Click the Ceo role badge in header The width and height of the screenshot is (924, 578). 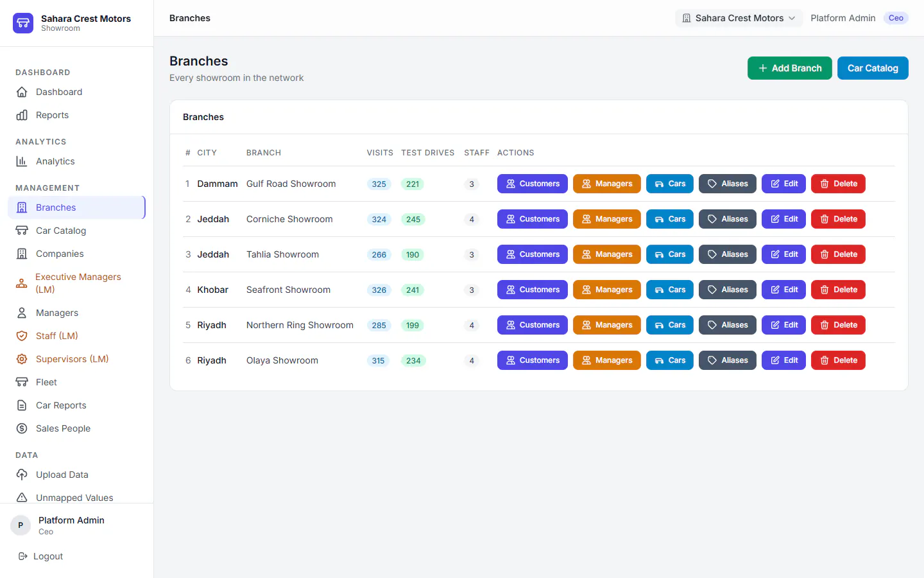click(x=896, y=18)
